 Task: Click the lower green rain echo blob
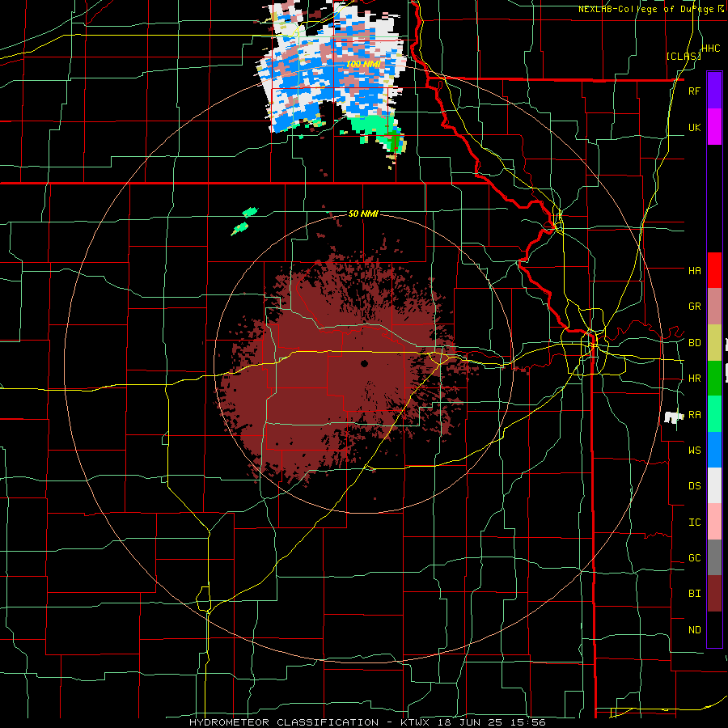click(x=239, y=228)
